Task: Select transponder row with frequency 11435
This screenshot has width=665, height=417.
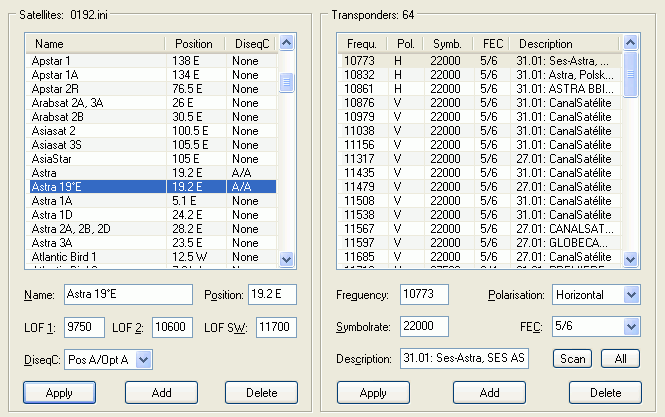Action: click(x=480, y=173)
